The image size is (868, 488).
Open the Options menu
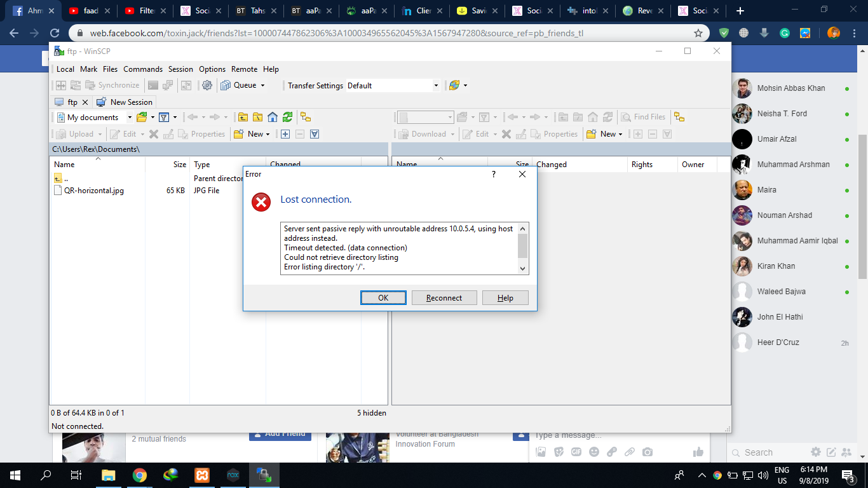(212, 69)
